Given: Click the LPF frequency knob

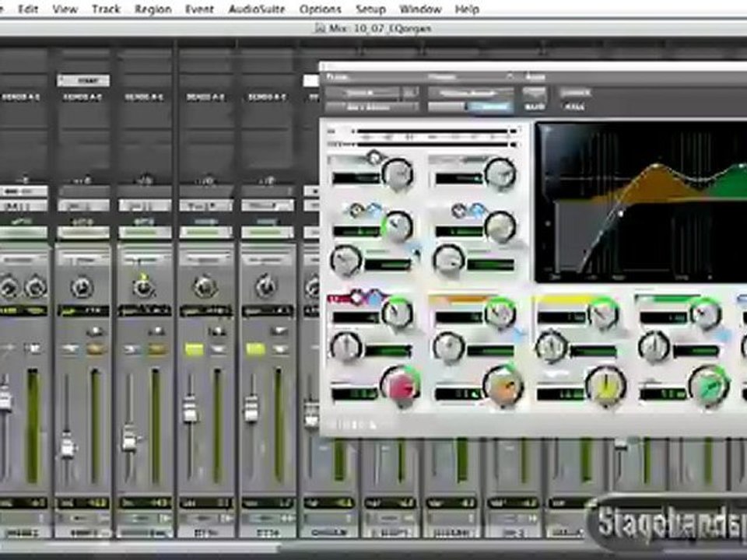Looking at the screenshot, I should tap(500, 226).
